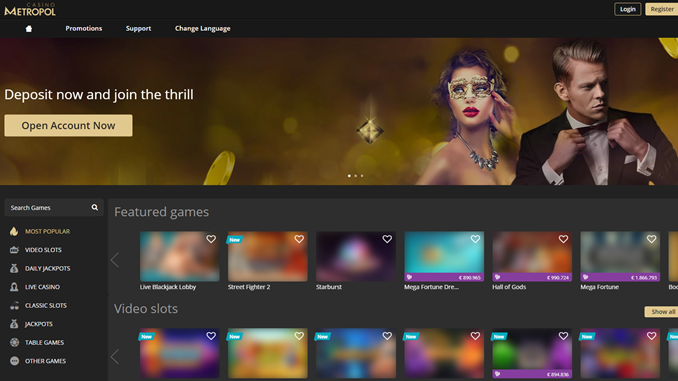This screenshot has width=678, height=381.
Task: Click the Login button
Action: 628,9
